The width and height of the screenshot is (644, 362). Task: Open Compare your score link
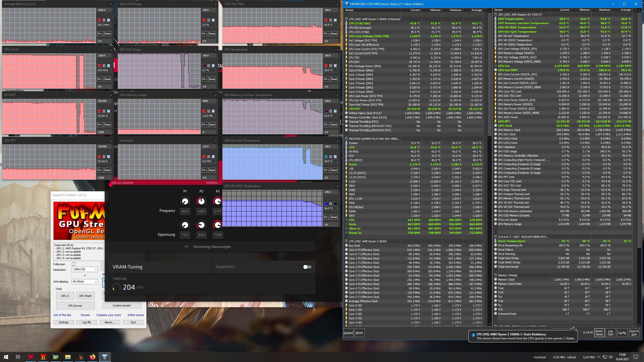click(x=108, y=315)
